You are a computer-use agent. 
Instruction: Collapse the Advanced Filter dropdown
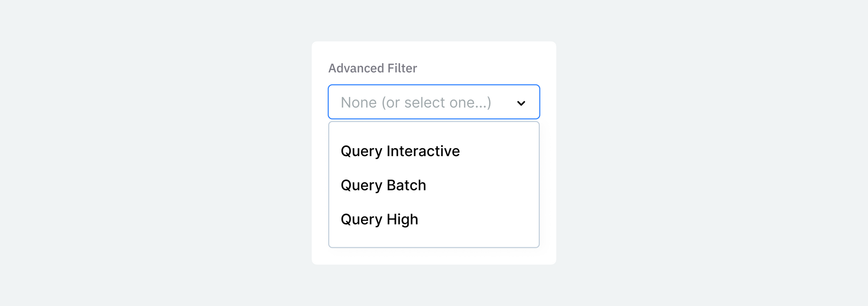coord(521,103)
